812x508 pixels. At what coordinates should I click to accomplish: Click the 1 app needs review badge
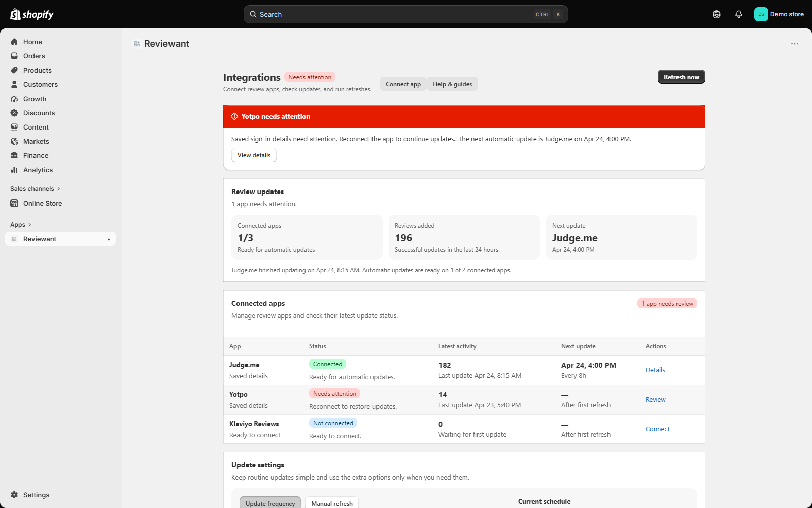[x=667, y=303]
